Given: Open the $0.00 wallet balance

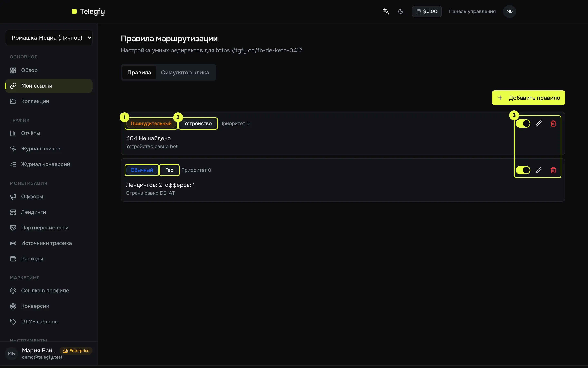Looking at the screenshot, I should pyautogui.click(x=427, y=11).
